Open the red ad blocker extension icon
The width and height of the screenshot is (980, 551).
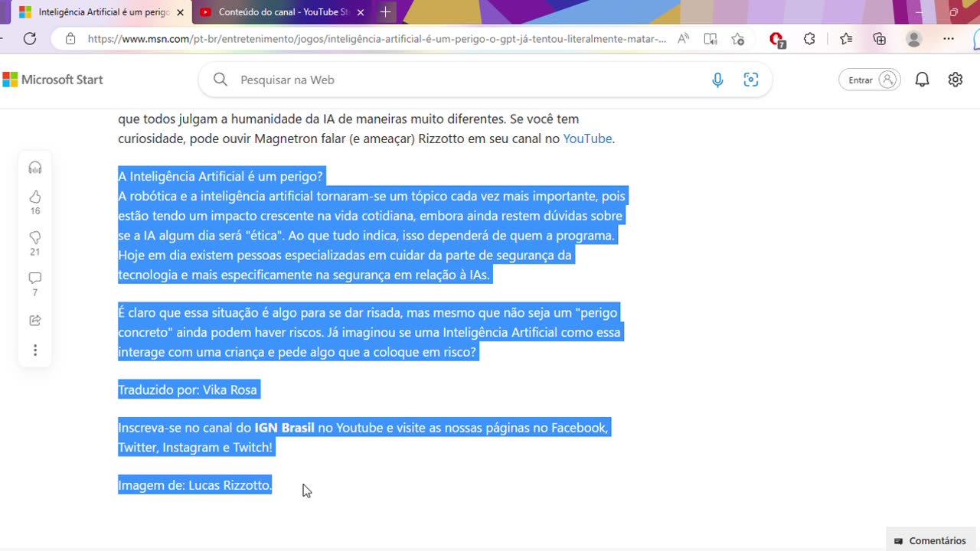[776, 39]
